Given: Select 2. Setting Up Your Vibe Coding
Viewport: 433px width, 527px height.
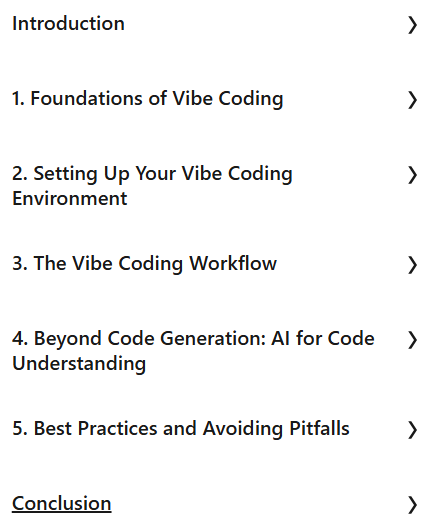Looking at the screenshot, I should pyautogui.click(x=152, y=174).
